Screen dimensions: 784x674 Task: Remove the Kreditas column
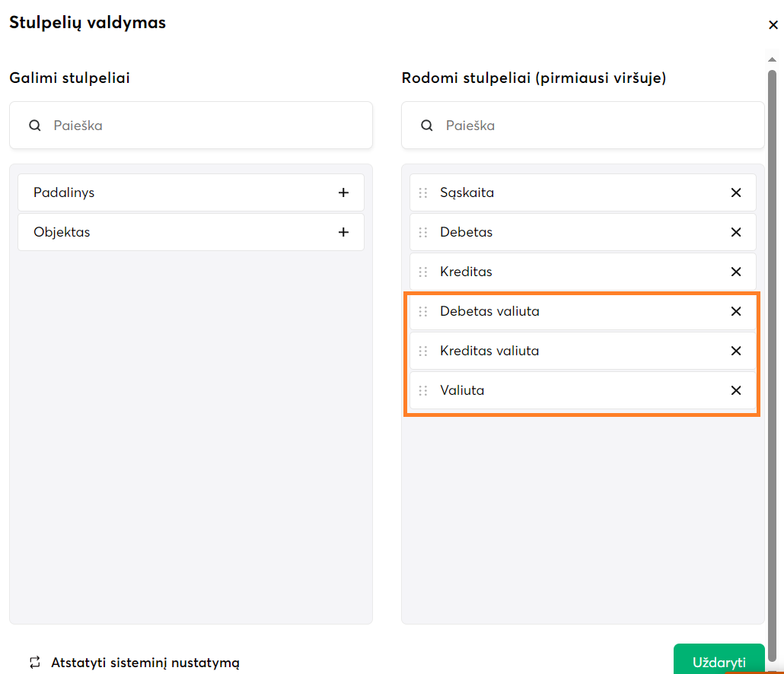coord(736,272)
